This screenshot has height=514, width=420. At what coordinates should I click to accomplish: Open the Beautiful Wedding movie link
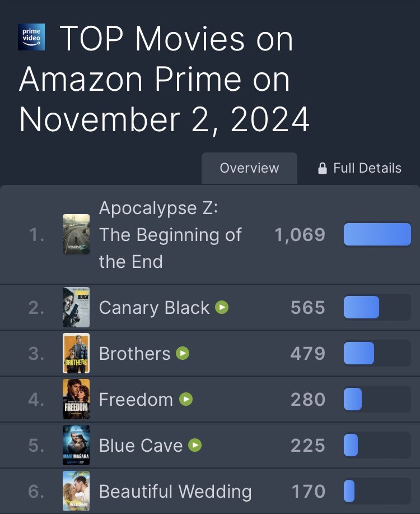coord(175,492)
